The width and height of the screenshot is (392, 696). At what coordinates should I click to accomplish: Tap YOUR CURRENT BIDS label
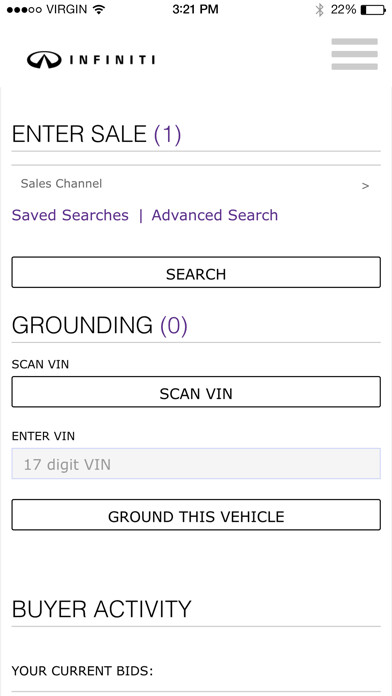pos(82,671)
